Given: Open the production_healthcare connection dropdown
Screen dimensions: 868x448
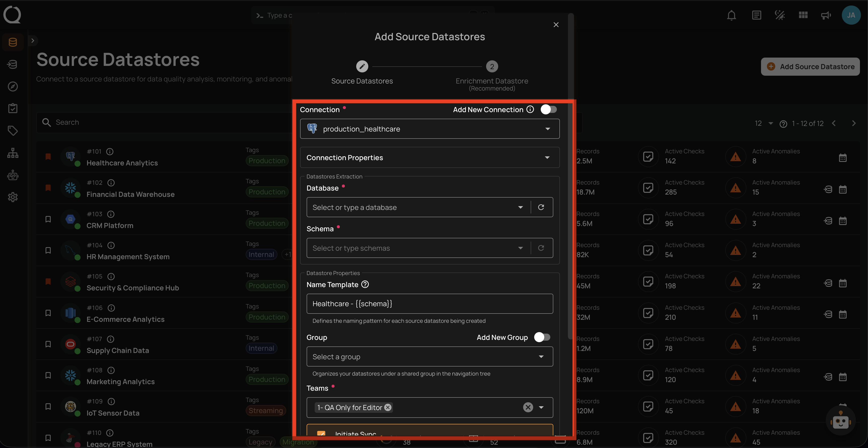Looking at the screenshot, I should 430,129.
